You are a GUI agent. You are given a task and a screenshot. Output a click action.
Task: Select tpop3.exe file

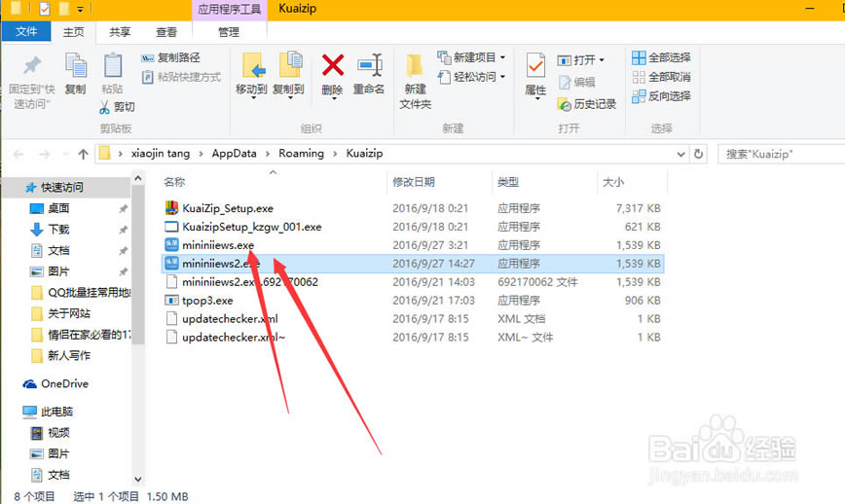pyautogui.click(x=207, y=301)
